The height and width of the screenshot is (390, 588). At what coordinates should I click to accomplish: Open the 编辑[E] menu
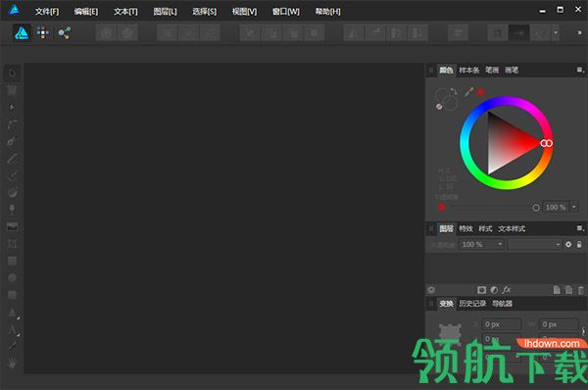[x=86, y=12]
